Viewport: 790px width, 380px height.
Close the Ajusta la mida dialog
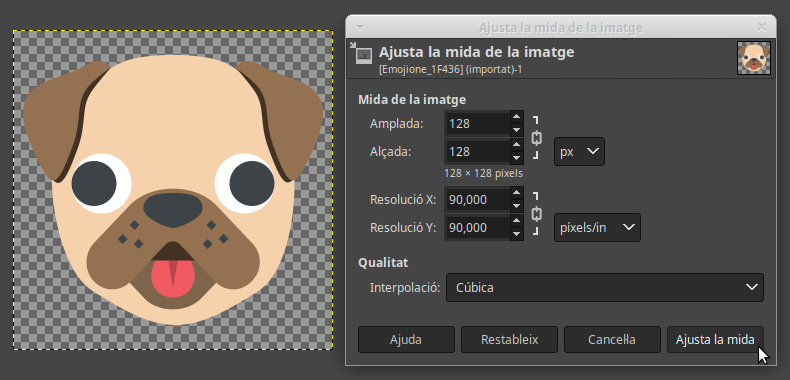(762, 27)
